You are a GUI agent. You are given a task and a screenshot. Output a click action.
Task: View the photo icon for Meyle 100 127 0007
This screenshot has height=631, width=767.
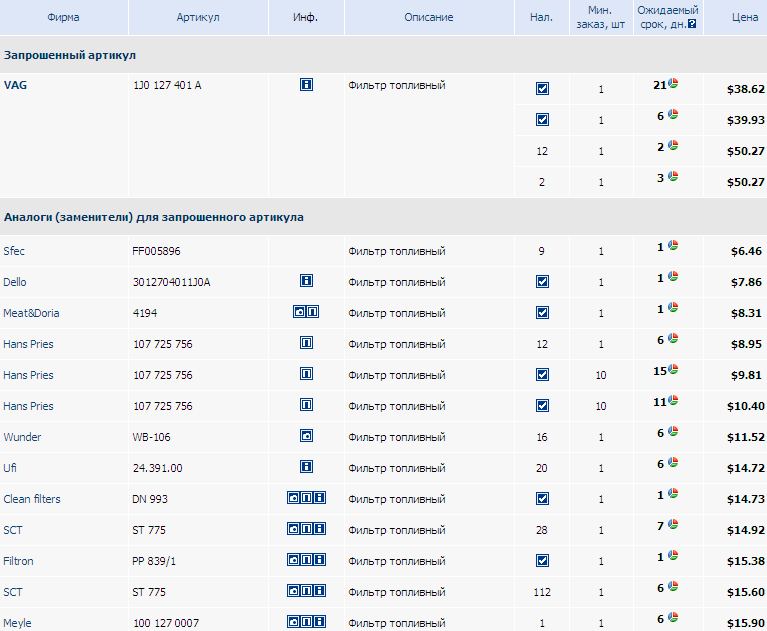293,622
